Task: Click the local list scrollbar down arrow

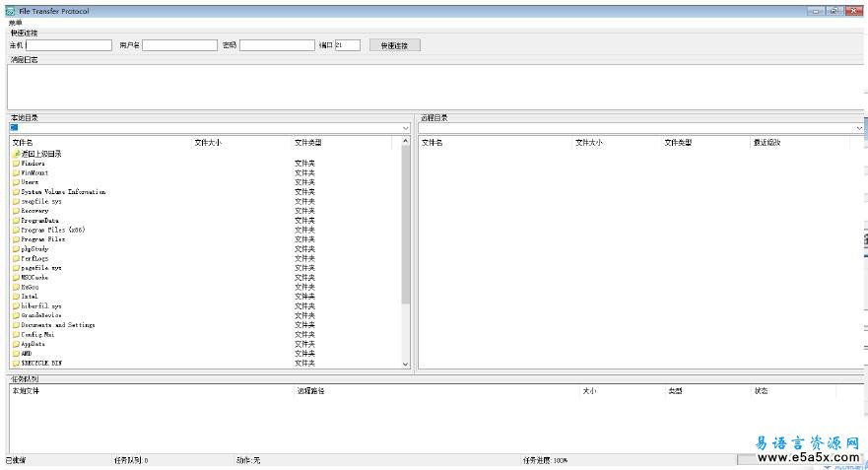Action: pyautogui.click(x=406, y=365)
